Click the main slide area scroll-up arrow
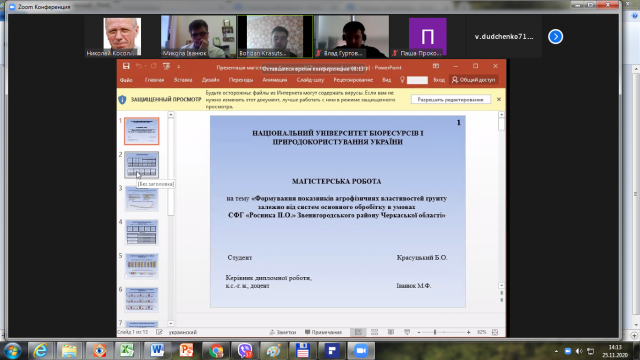Image resolution: width=640 pixels, height=360 pixels. 501,115
